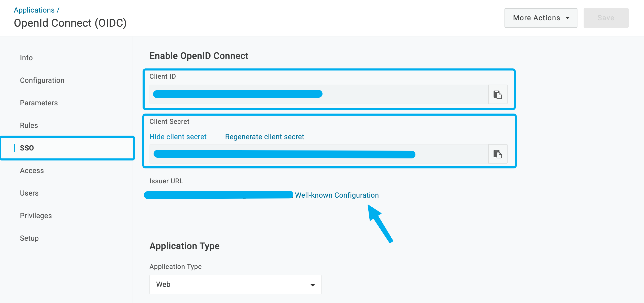Go to the Rules section
The width and height of the screenshot is (644, 303).
click(x=29, y=125)
